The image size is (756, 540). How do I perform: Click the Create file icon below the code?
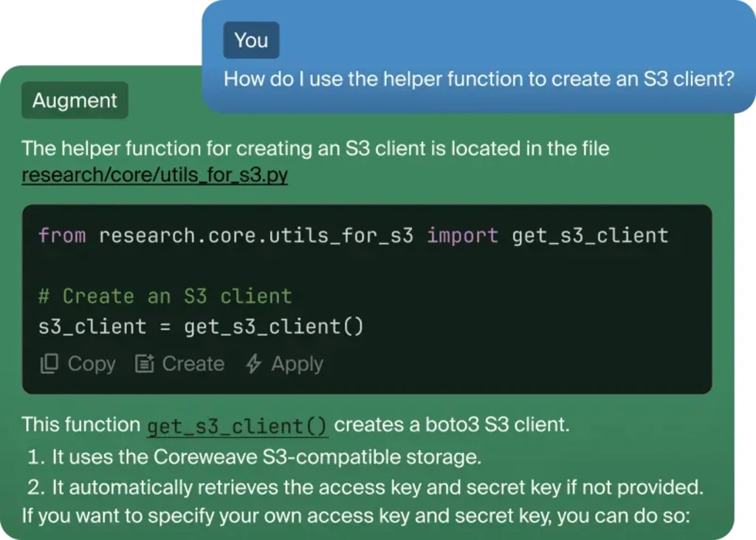[x=144, y=364]
